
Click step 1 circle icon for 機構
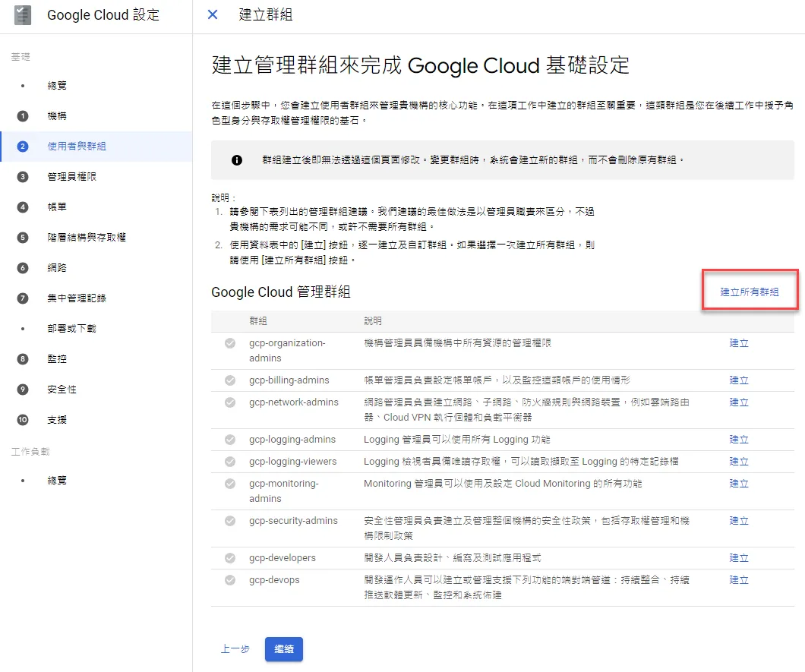(23, 116)
